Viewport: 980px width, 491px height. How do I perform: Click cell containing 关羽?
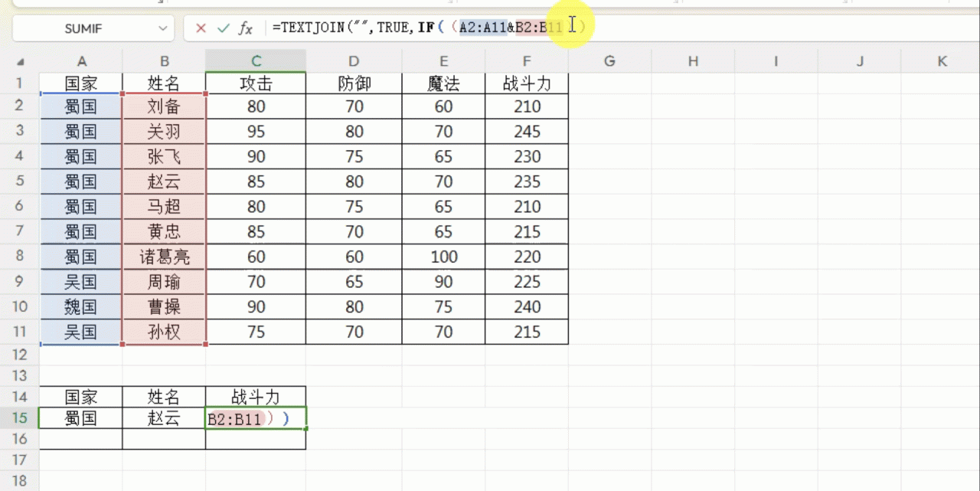click(x=164, y=131)
